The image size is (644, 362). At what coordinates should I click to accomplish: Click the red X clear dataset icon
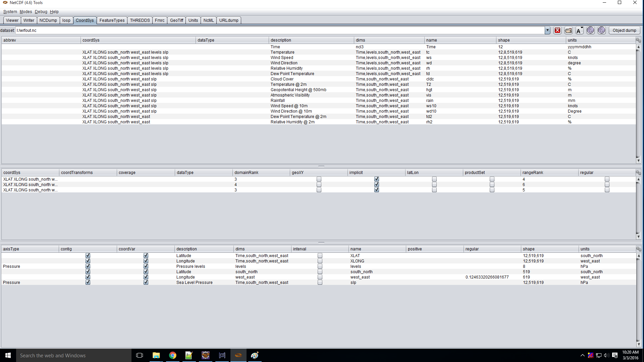pos(557,31)
